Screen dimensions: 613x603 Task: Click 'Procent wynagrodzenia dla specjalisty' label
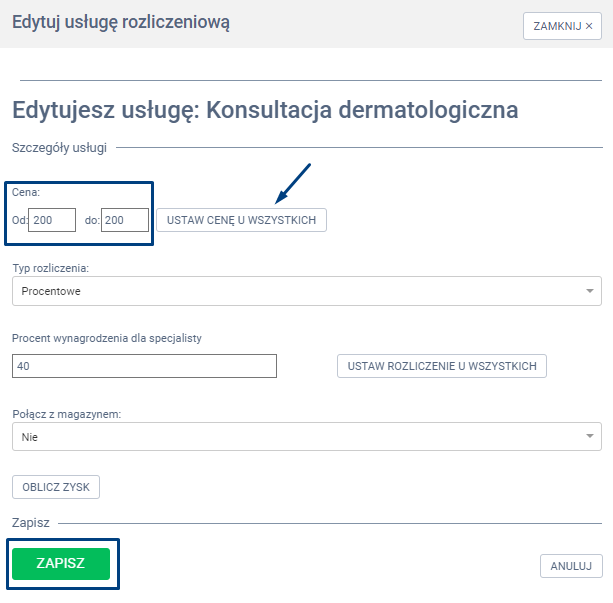pos(109,338)
